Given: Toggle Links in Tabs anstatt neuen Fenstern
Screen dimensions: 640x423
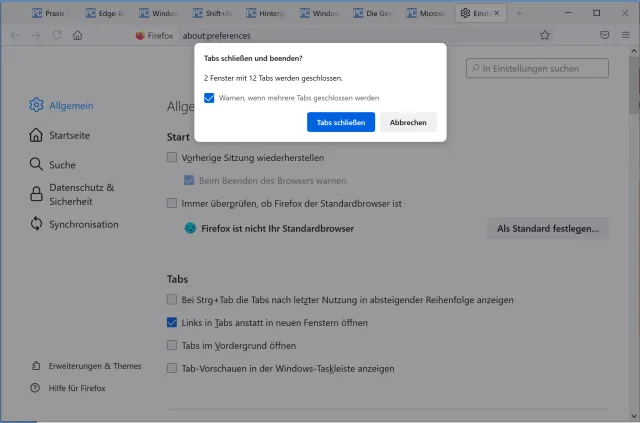Looking at the screenshot, I should [173, 323].
